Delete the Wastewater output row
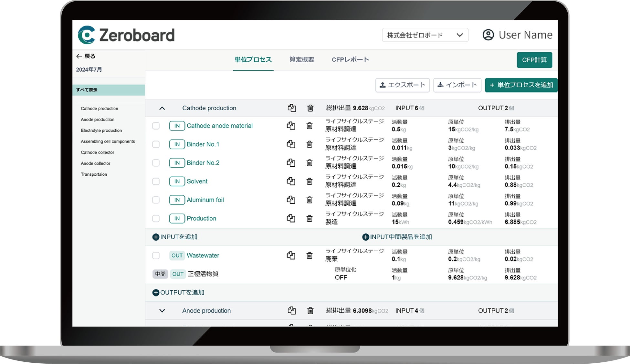This screenshot has width=630, height=364. [x=310, y=255]
